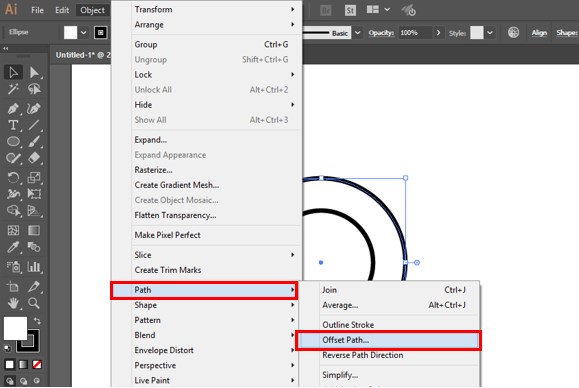The height and width of the screenshot is (388, 579).
Task: Select the Hand tool
Action: 14,303
